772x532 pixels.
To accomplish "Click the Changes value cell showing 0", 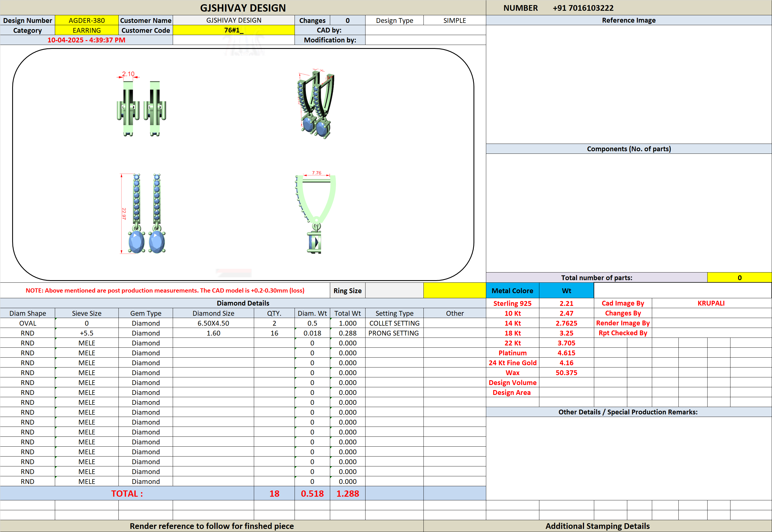I will tap(348, 20).
